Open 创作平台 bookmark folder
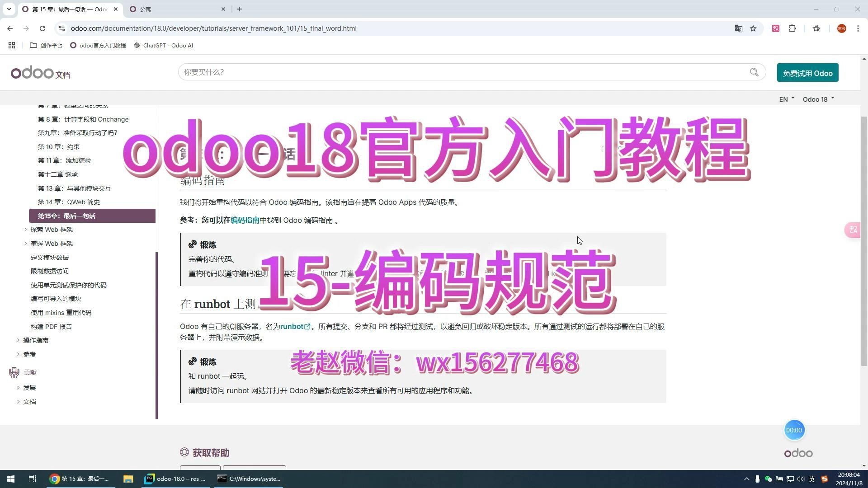The height and width of the screenshot is (488, 868). [x=46, y=45]
